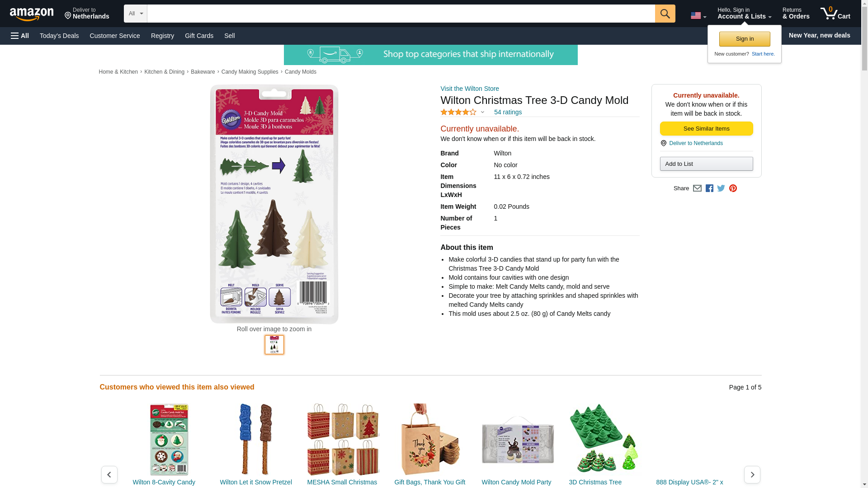Go to previous carousel page arrow
Screen dimensions: 868x488
click(x=109, y=474)
